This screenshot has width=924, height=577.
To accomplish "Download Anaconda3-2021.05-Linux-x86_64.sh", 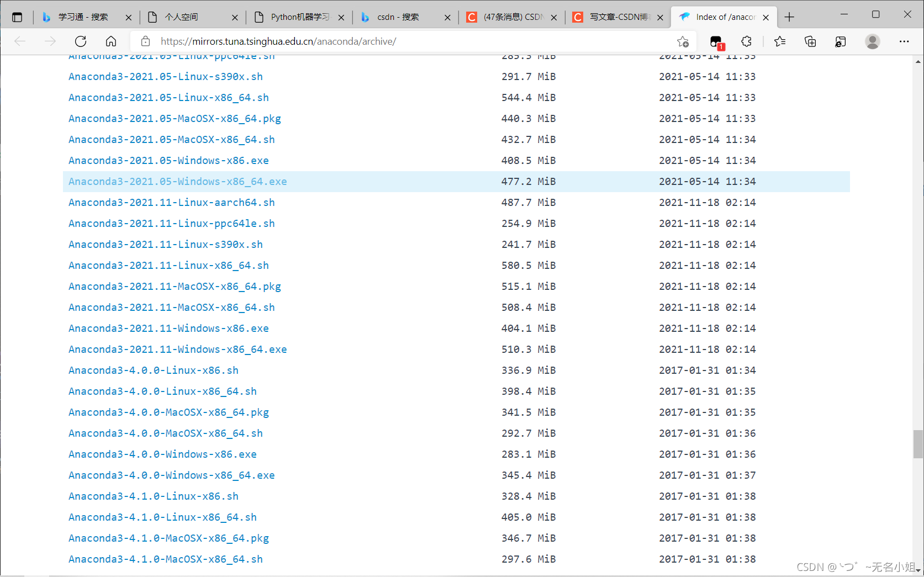I will (168, 98).
